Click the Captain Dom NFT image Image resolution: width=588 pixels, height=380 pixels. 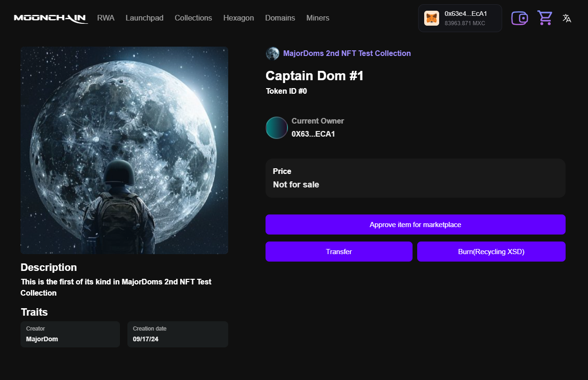coord(124,150)
